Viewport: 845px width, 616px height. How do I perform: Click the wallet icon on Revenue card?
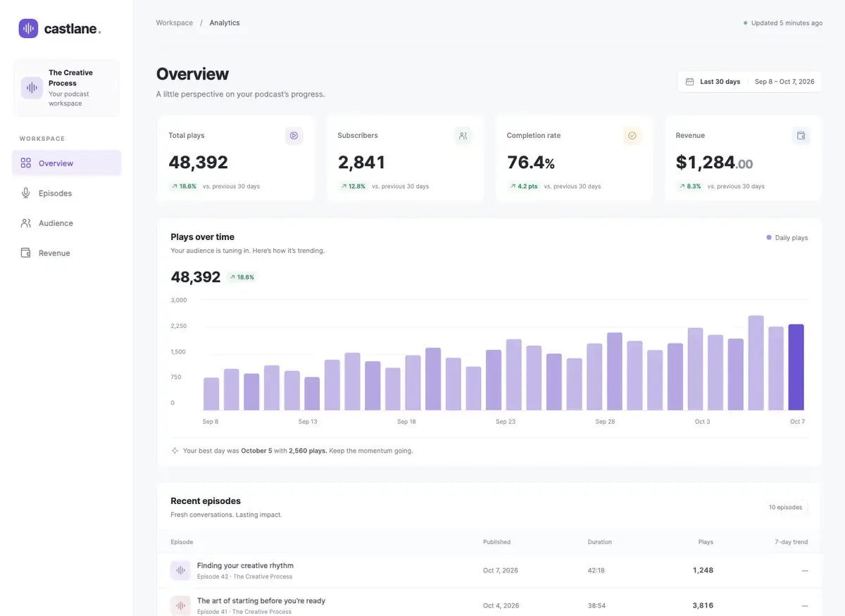tap(801, 136)
